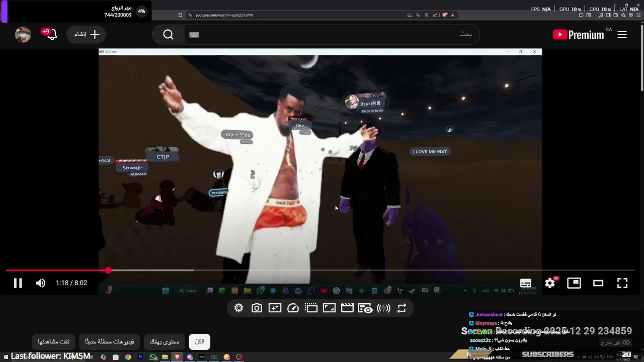Select the 'محتوى يهمّك' filter chip
The image size is (644, 362).
click(164, 341)
